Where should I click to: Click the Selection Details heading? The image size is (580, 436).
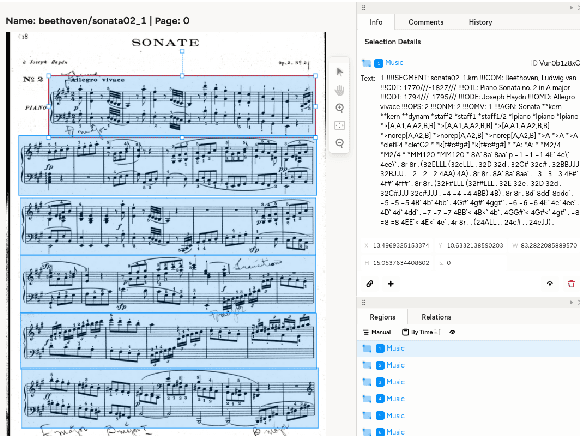(x=392, y=42)
